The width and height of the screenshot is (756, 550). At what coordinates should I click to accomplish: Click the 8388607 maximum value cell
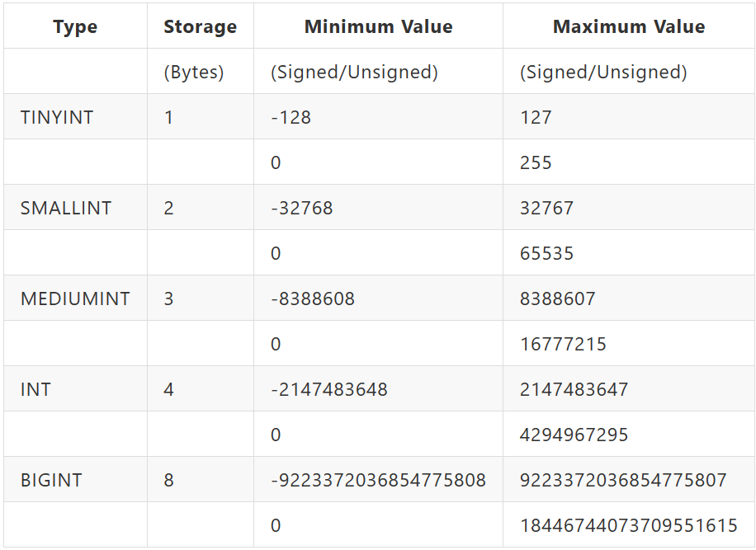[x=557, y=299]
